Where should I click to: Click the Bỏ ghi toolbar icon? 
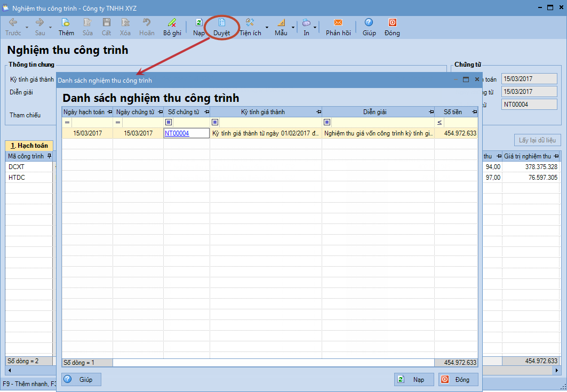(x=172, y=23)
